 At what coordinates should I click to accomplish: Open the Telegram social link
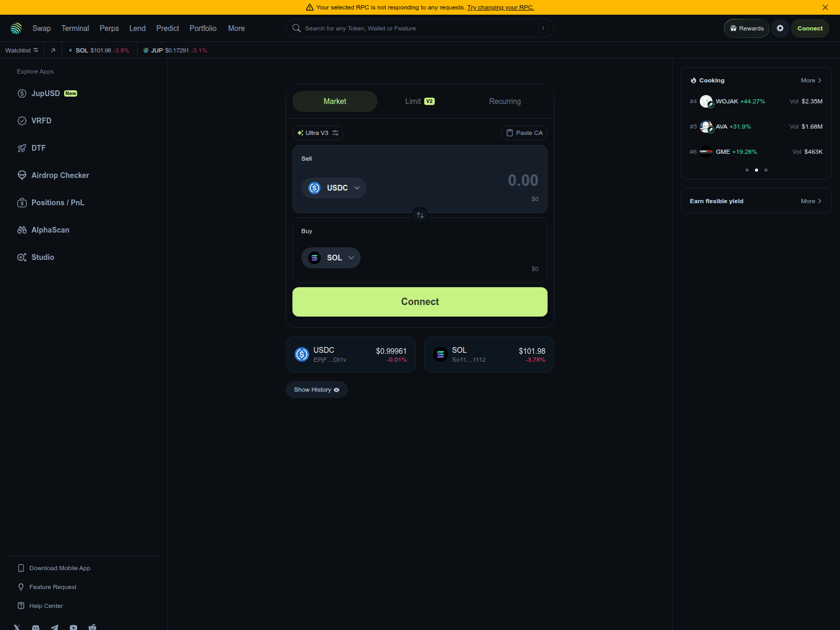(55, 627)
